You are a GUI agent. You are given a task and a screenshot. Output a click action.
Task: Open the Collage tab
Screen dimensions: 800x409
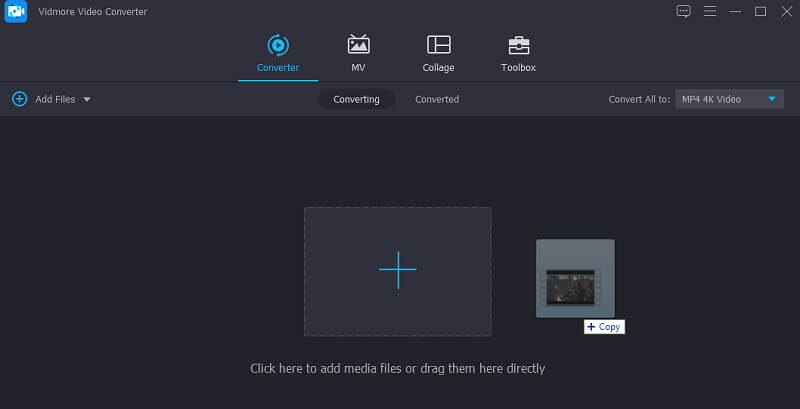(438, 54)
